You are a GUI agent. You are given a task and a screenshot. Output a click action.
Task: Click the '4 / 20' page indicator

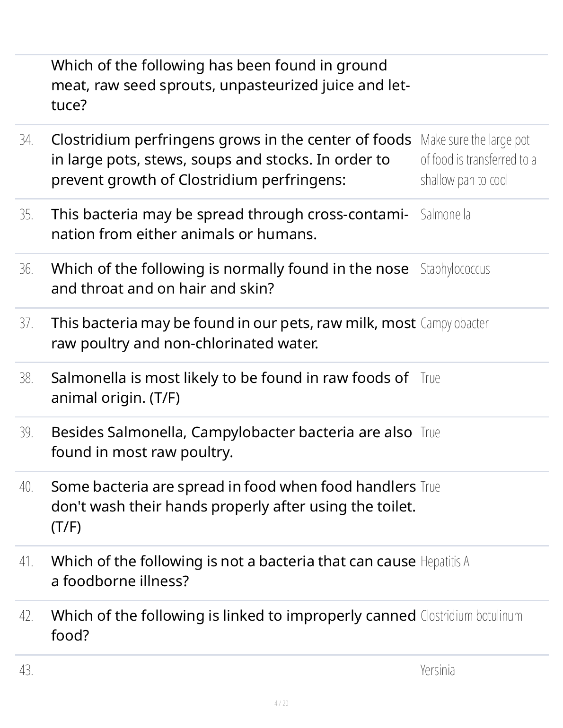coord(281,703)
